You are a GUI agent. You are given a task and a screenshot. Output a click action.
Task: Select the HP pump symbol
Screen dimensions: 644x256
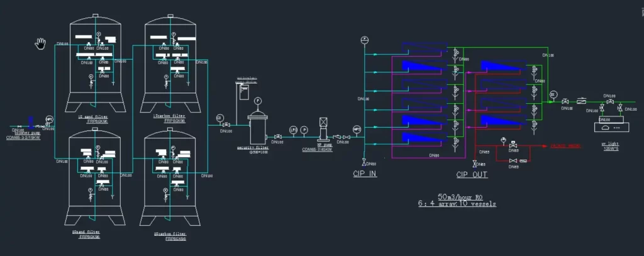click(323, 131)
